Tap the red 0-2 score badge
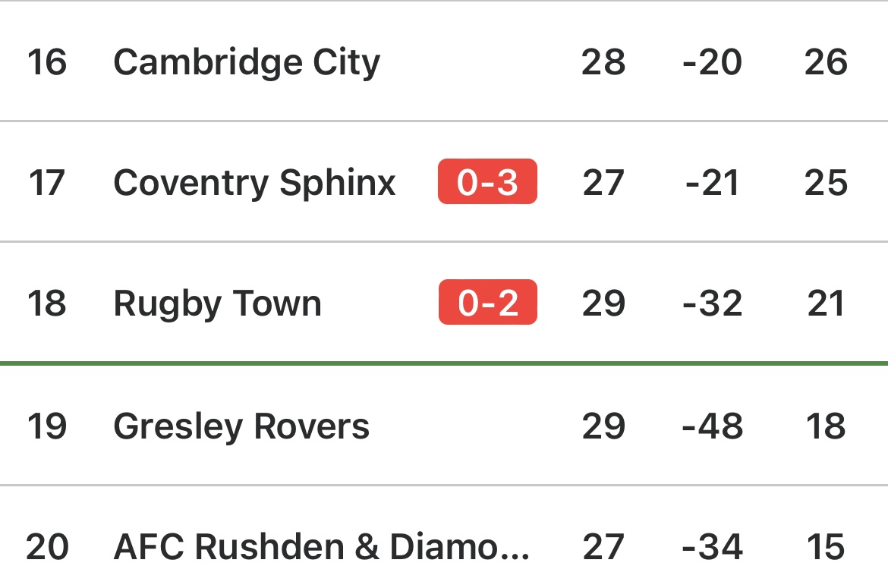888x588 pixels. pos(487,303)
